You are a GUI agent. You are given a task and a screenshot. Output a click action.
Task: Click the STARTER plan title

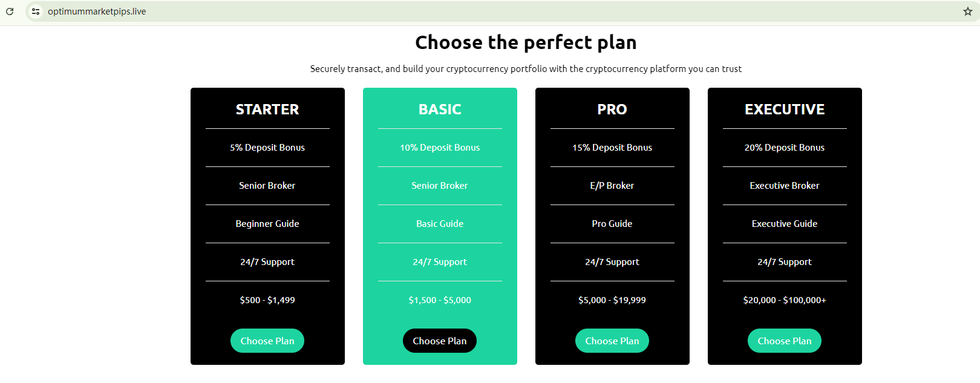pos(267,110)
